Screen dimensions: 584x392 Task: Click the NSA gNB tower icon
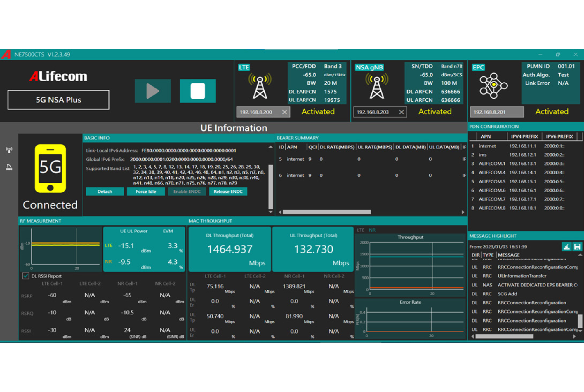(377, 87)
